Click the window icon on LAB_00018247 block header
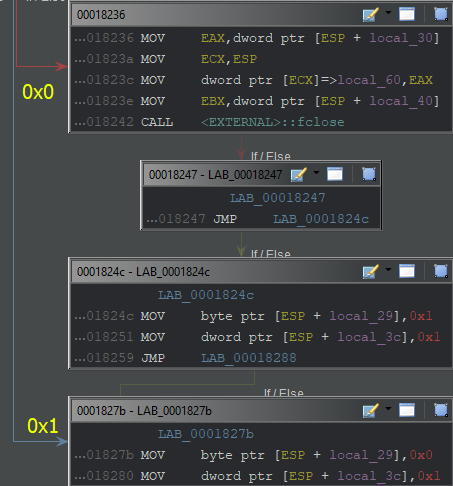The width and height of the screenshot is (453, 486). click(335, 174)
